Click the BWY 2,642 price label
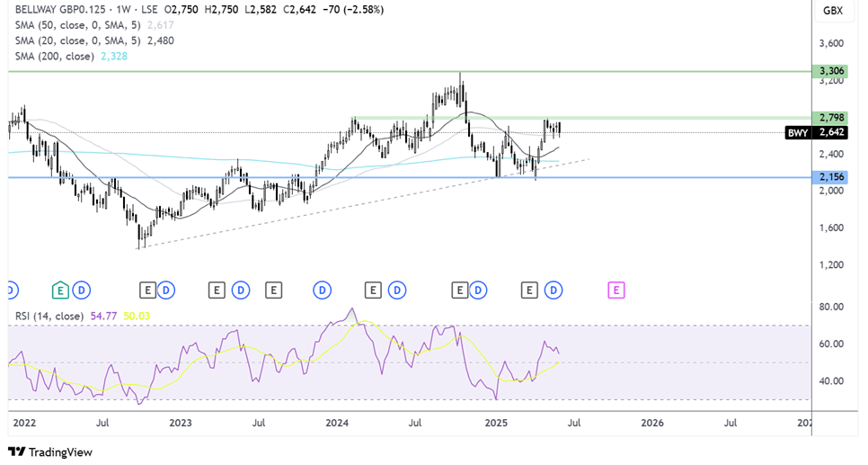The width and height of the screenshot is (868, 465). tap(817, 132)
